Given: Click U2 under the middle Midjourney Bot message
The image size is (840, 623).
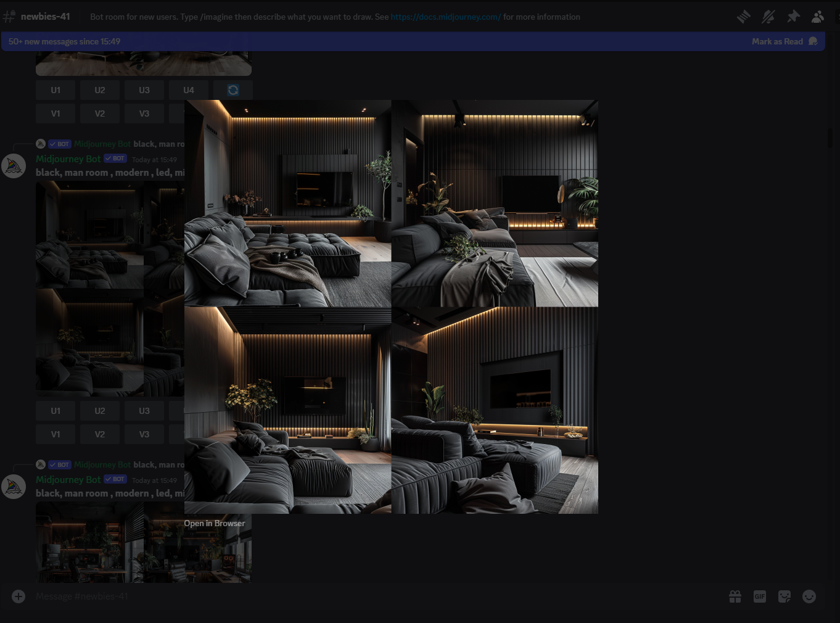Looking at the screenshot, I should pos(100,411).
